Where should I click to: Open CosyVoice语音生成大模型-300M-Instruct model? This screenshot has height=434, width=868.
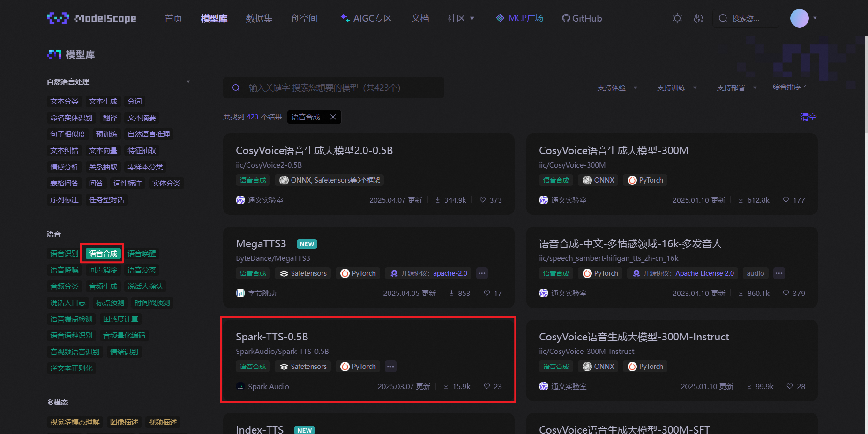(634, 337)
